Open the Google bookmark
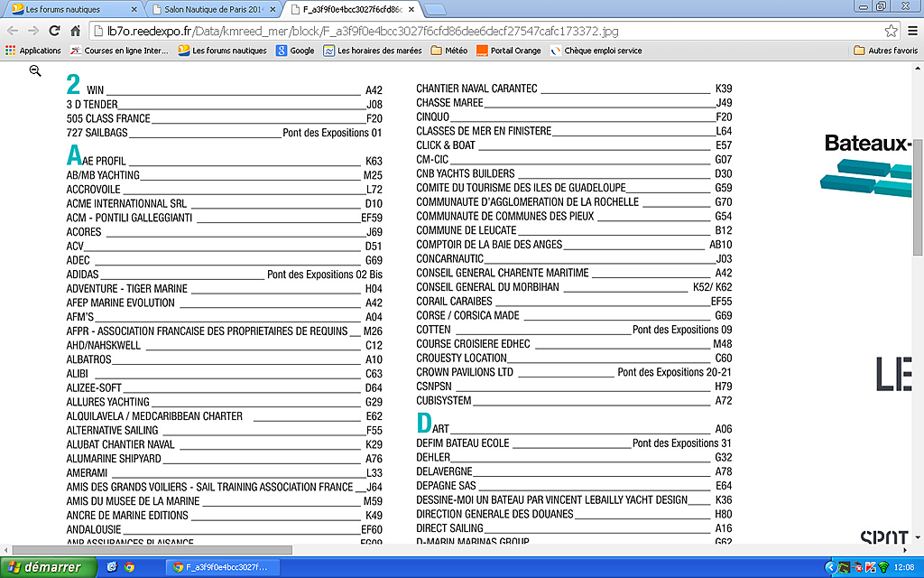 coord(295,51)
